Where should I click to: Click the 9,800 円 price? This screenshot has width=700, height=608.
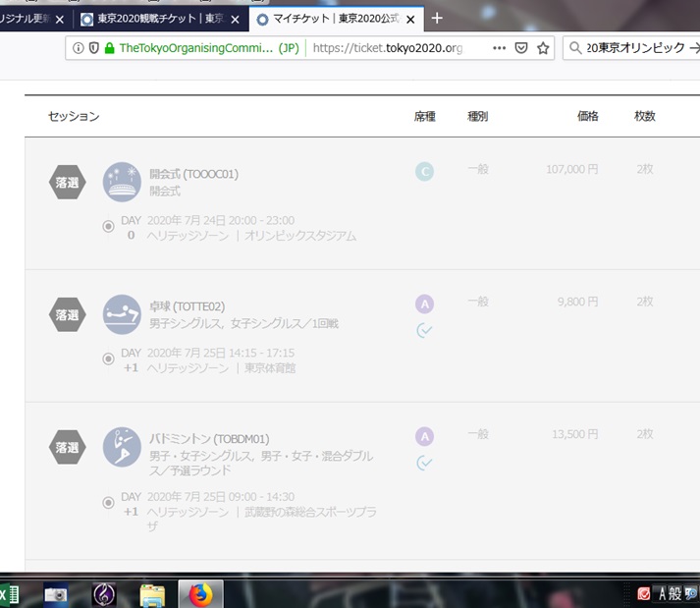577,302
